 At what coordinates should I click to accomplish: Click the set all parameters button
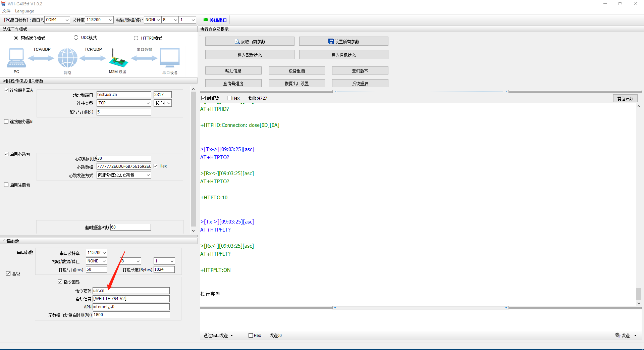pos(343,42)
